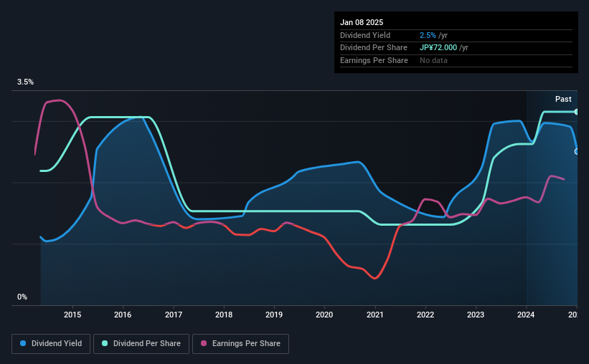
Task: Click the blue Dividend Yield legend dot
Action: point(23,343)
